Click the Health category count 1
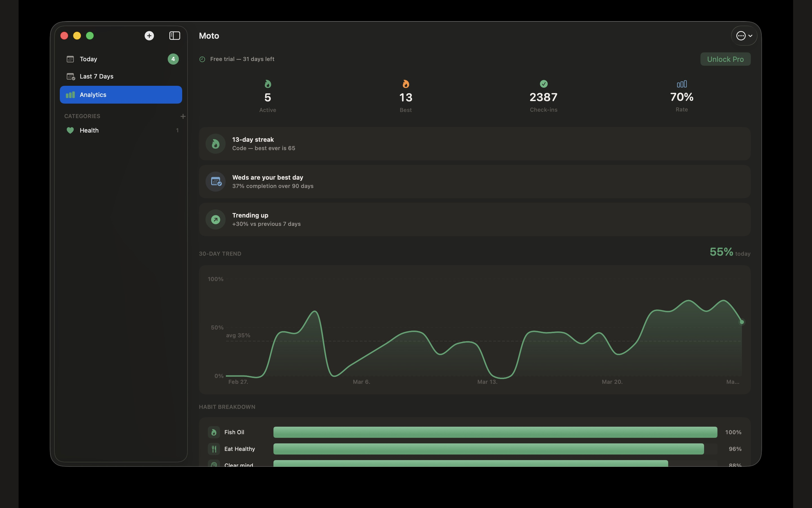 click(x=177, y=130)
